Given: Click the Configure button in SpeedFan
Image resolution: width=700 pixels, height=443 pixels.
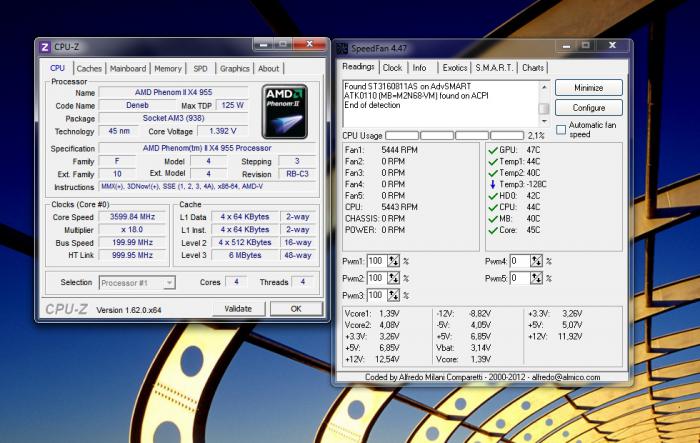Looking at the screenshot, I should coord(588,108).
